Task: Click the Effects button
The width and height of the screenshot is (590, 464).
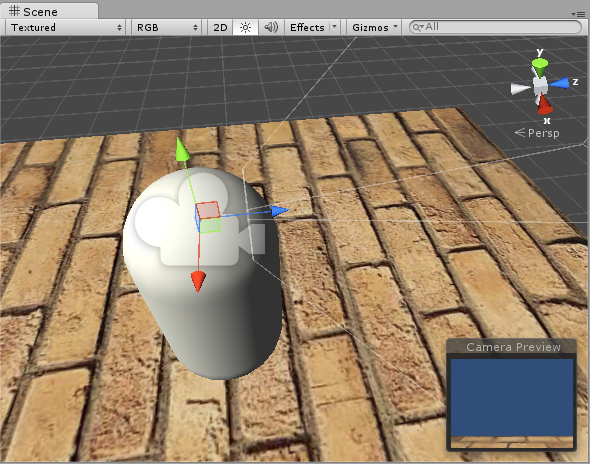Action: pos(307,27)
